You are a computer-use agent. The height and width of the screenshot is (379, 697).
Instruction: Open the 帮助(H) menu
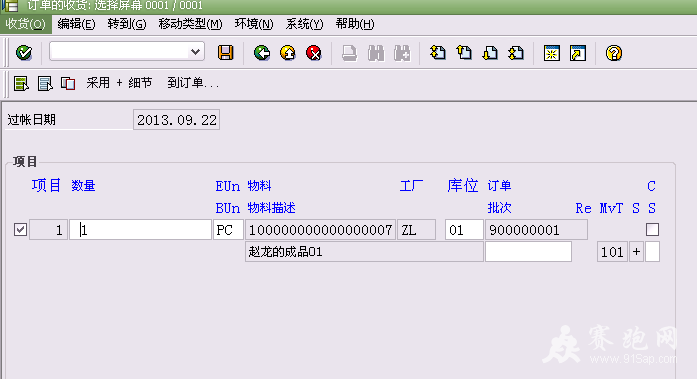point(355,24)
